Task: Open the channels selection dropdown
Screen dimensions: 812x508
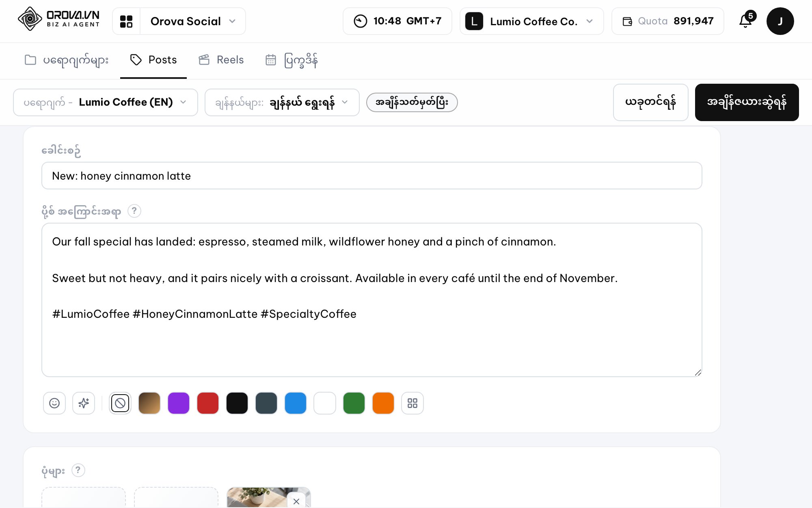Action: point(282,102)
